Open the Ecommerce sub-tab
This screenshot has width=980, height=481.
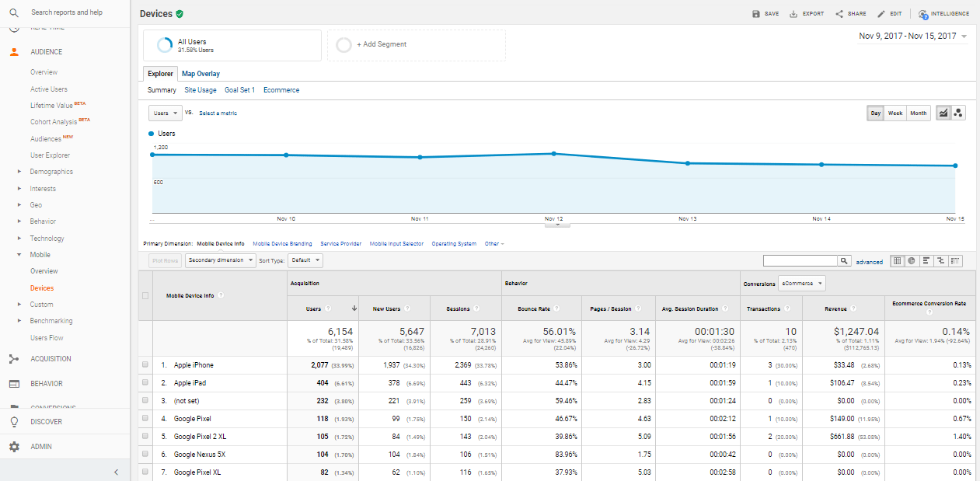[281, 90]
